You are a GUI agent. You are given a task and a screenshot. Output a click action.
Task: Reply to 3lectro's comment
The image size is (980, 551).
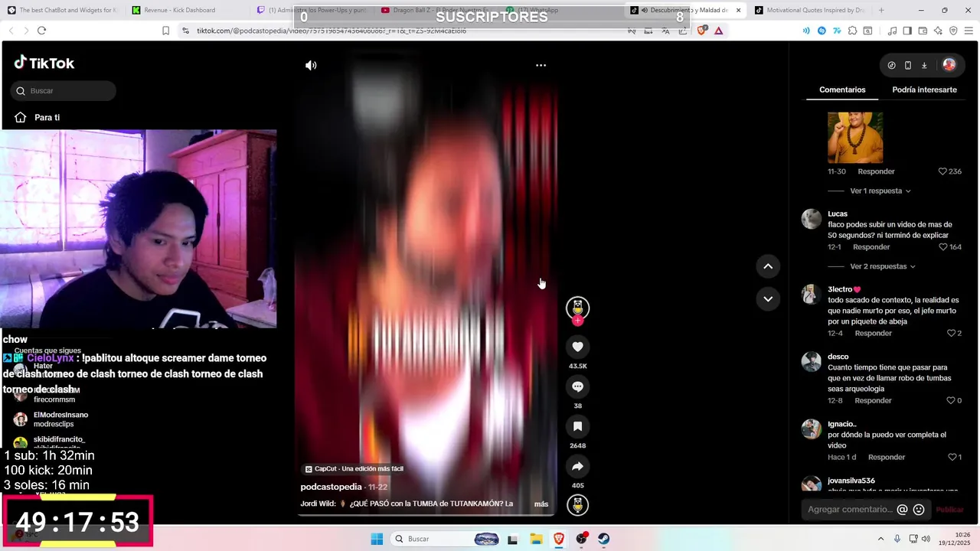pos(874,334)
